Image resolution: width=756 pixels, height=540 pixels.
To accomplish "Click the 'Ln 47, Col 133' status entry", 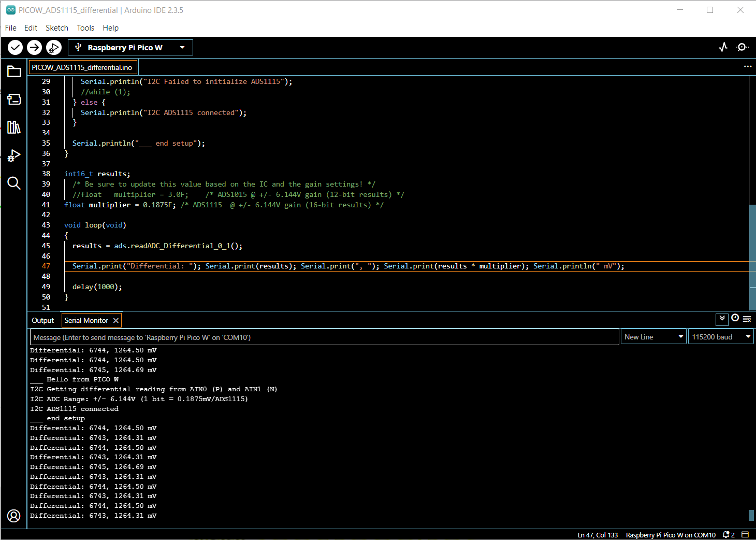I will coord(598,535).
